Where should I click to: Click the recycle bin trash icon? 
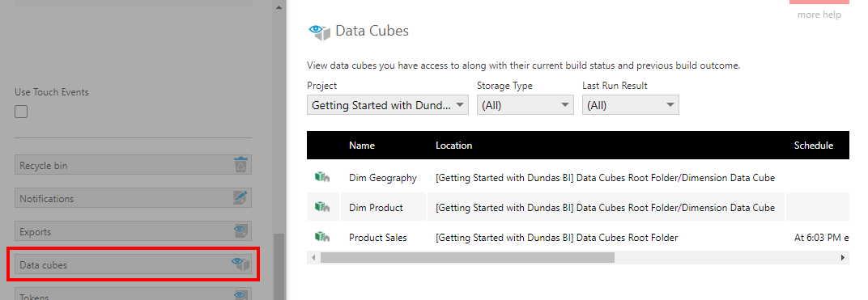pyautogui.click(x=240, y=165)
